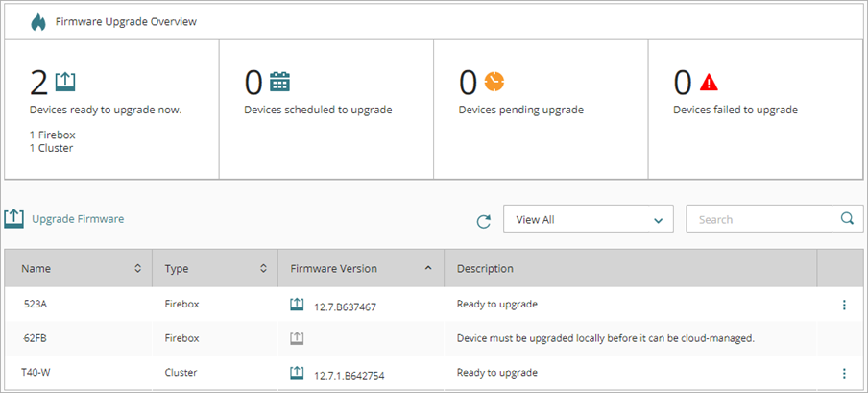Open the View All filter dropdown
The image size is (868, 393).
click(589, 219)
